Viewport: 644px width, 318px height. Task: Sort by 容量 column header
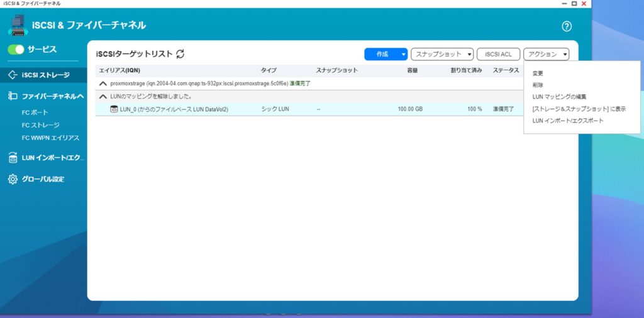click(412, 70)
